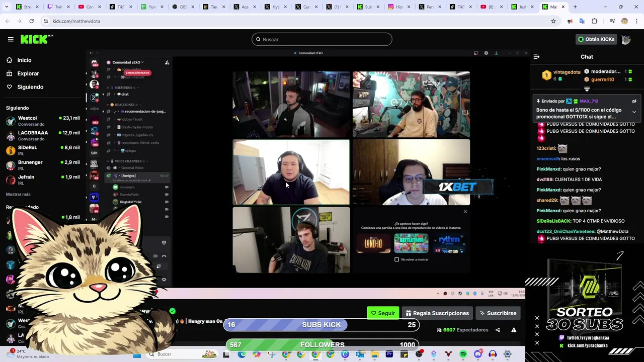
Task: Select the mejores-jugadas-cs channel
Action: (x=137, y=135)
